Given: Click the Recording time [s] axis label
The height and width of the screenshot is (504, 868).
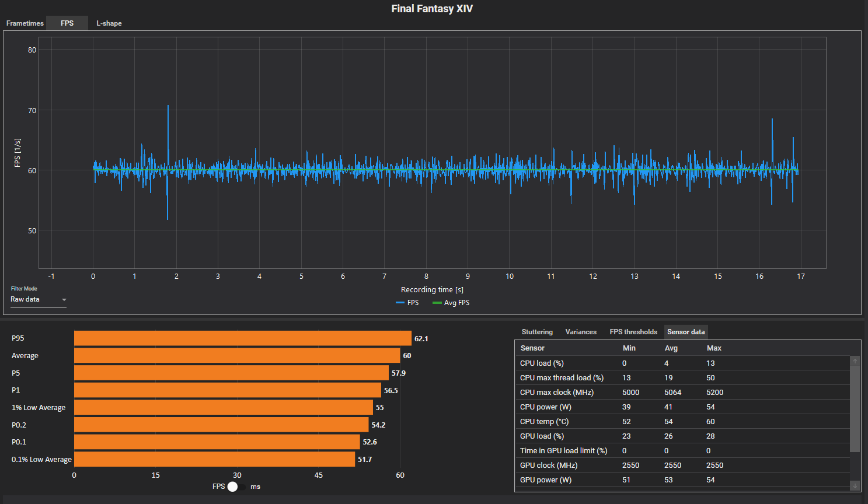Looking at the screenshot, I should [x=432, y=290].
